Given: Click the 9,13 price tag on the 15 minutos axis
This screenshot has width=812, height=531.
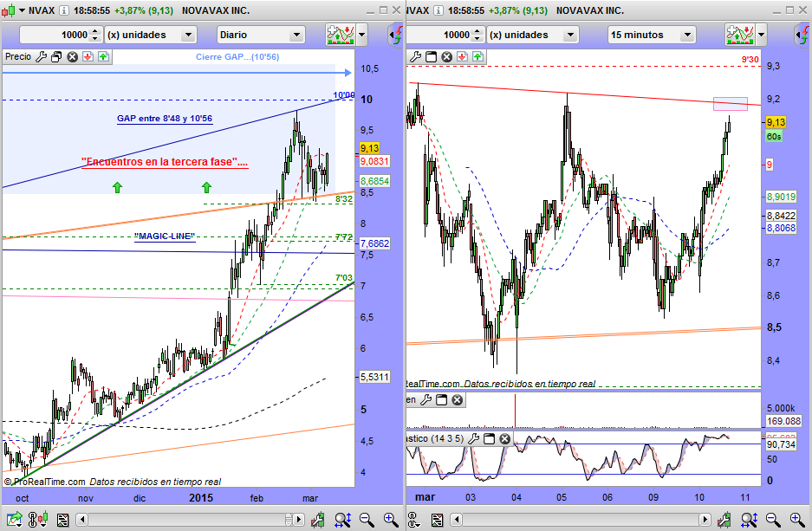Looking at the screenshot, I should [776, 122].
